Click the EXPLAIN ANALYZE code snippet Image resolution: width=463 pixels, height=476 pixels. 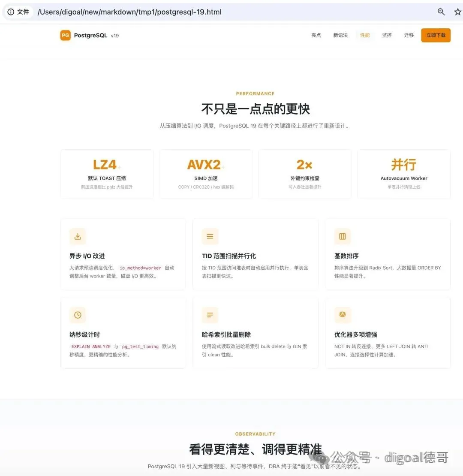point(91,346)
